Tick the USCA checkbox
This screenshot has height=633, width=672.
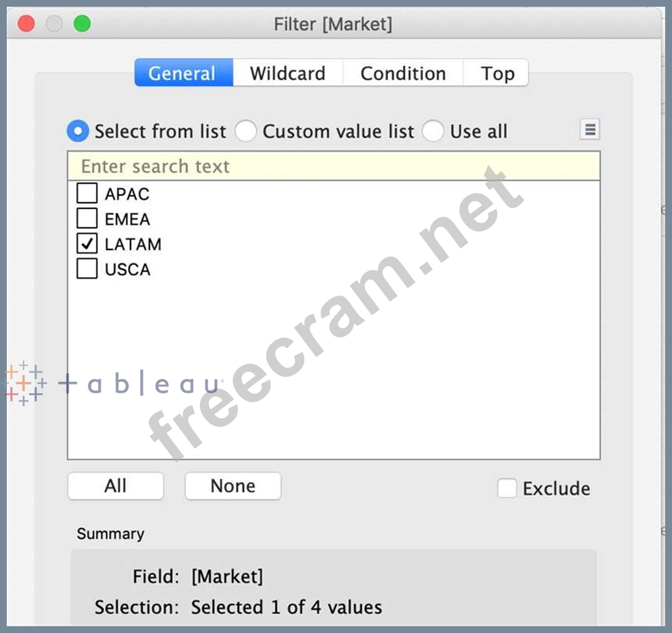[x=87, y=269]
